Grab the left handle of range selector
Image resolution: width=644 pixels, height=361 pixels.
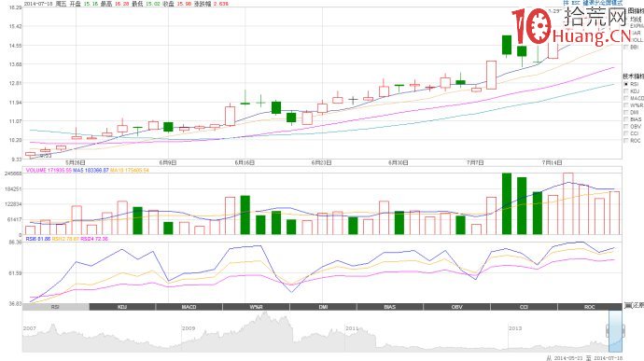[608, 330]
